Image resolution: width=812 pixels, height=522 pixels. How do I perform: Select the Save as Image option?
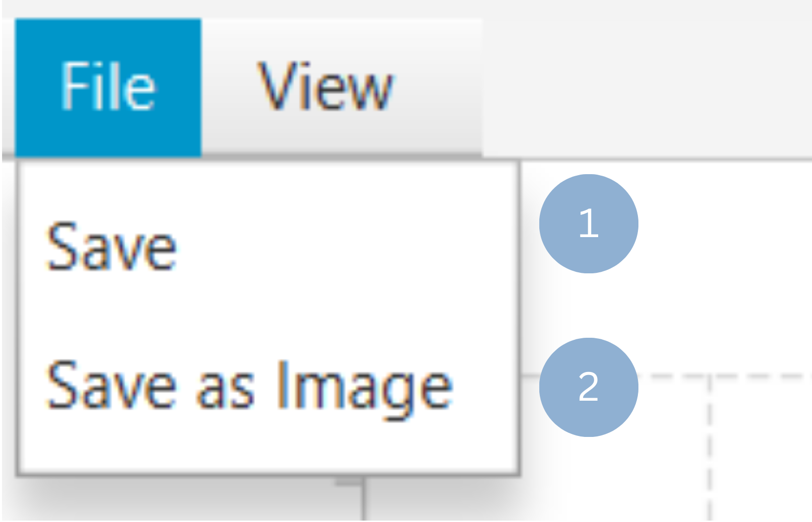(x=250, y=386)
